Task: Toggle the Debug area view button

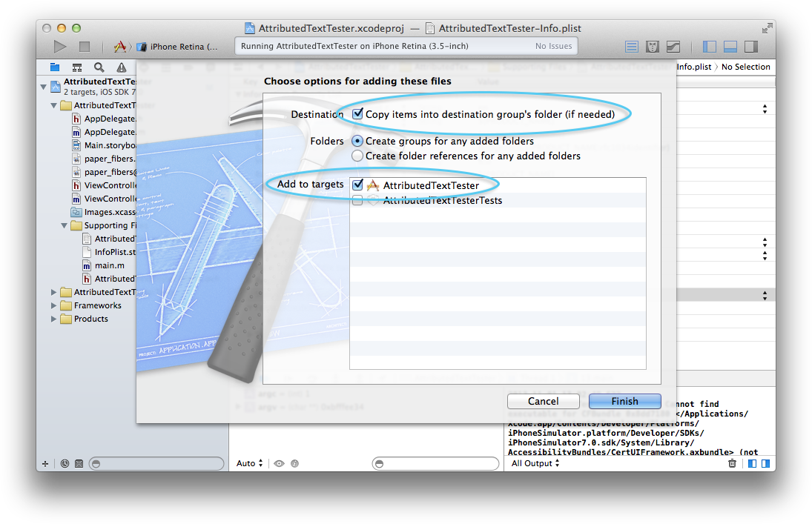Action: tap(730, 47)
